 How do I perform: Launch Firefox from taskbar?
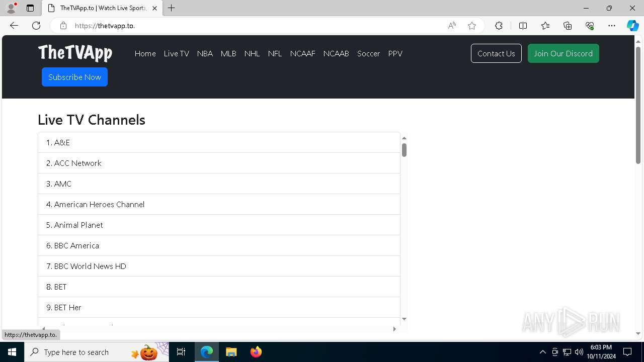point(256,352)
